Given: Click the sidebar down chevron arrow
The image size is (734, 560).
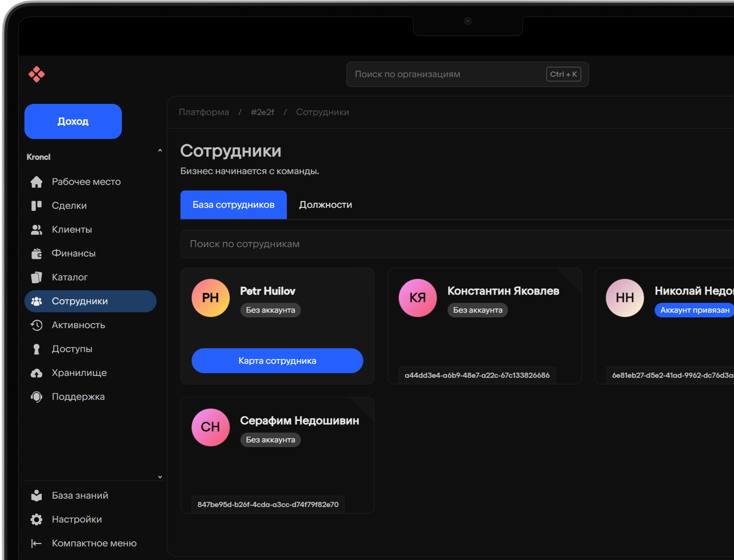Looking at the screenshot, I should click(x=160, y=477).
